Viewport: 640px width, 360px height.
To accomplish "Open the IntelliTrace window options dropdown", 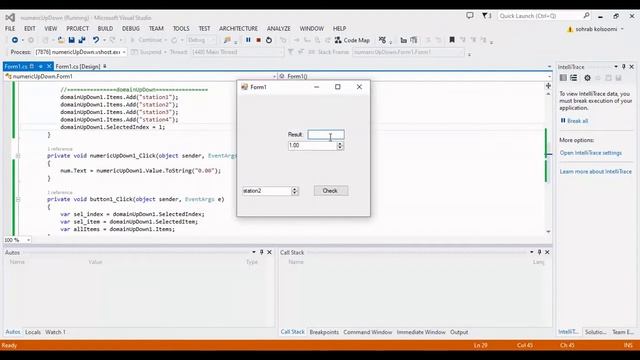I will 616,67.
